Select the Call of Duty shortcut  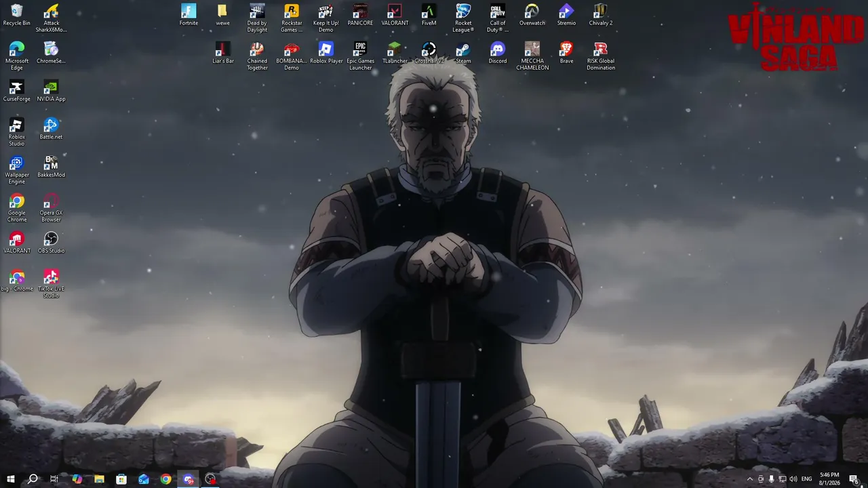point(498,18)
